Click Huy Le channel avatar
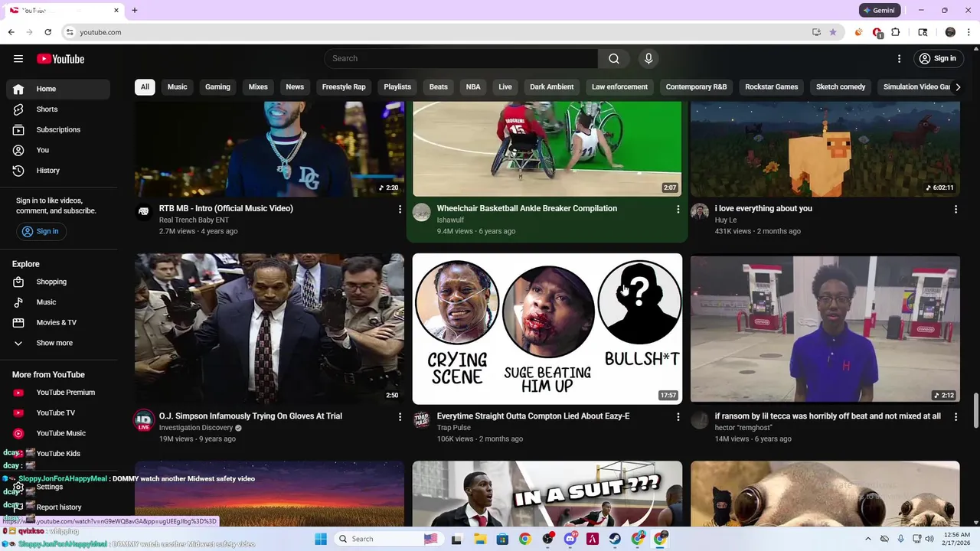The width and height of the screenshot is (980, 551). coord(700,212)
